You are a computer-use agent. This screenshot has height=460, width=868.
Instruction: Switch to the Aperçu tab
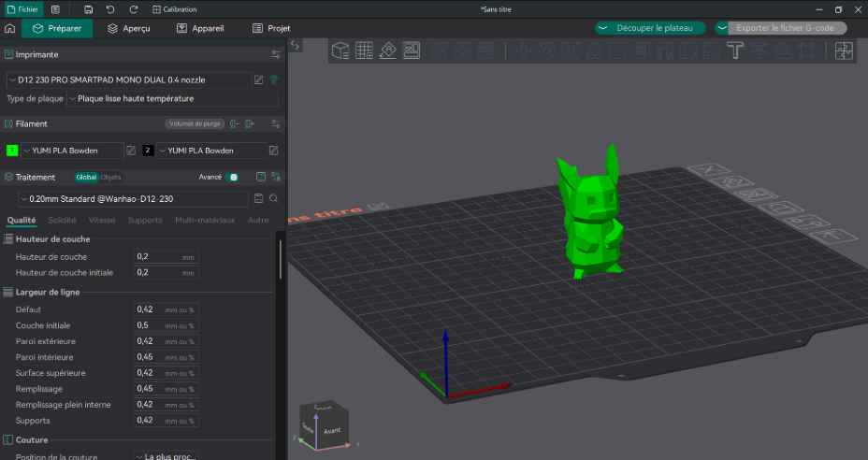point(128,28)
